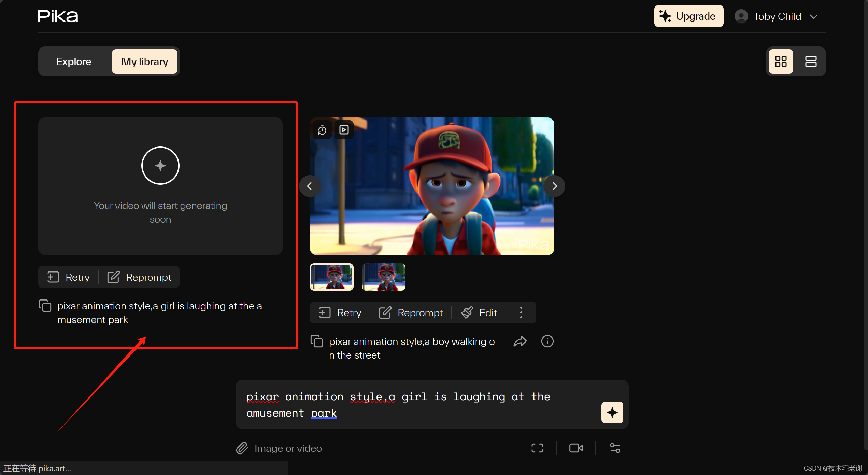This screenshot has height=475, width=868.
Task: Switch to the My library tab
Action: (x=145, y=61)
